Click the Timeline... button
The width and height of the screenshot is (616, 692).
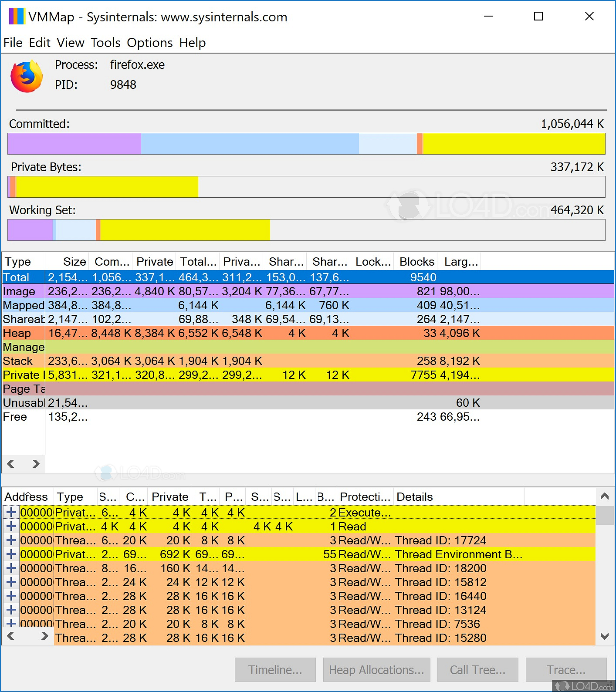click(275, 670)
